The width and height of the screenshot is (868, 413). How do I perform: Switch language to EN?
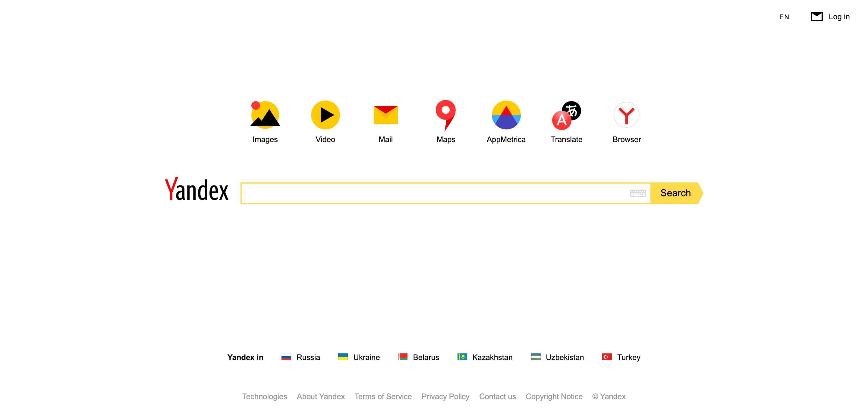coord(785,17)
